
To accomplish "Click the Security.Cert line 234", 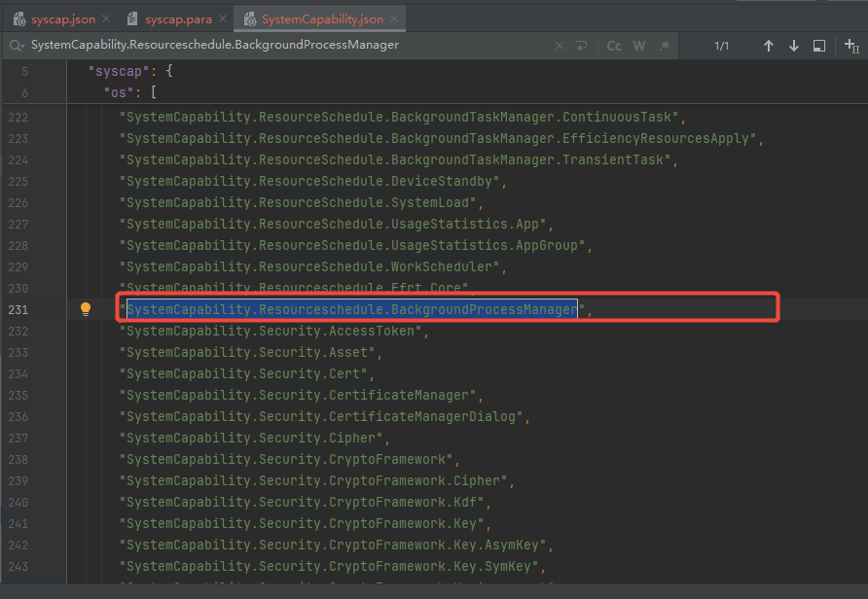I will [246, 374].
